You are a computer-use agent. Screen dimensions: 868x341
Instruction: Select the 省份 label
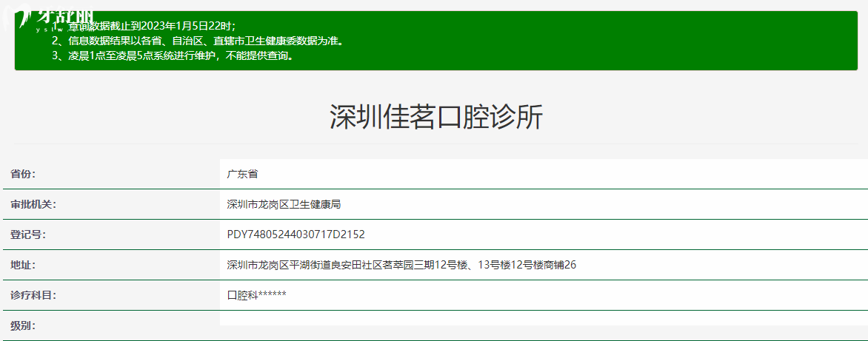[x=23, y=174]
